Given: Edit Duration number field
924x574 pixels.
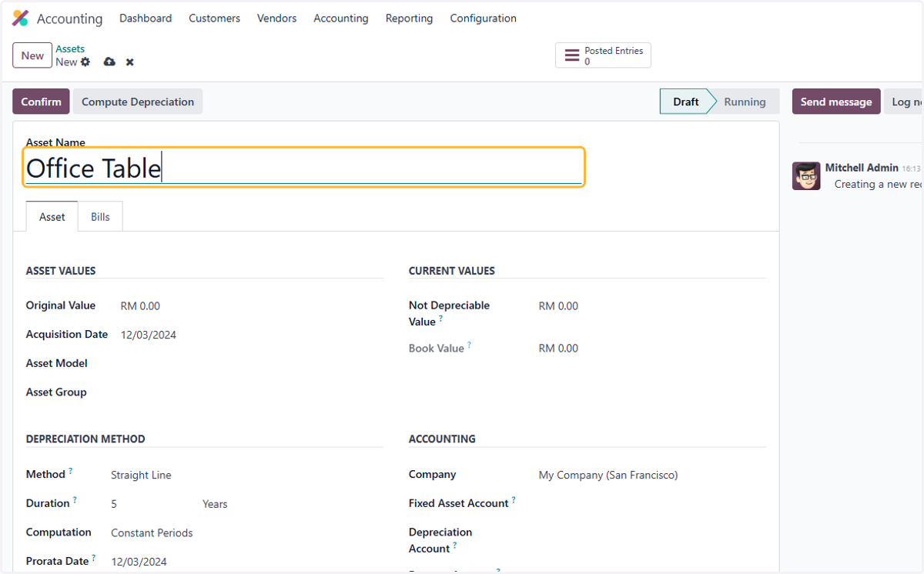Looking at the screenshot, I should pyautogui.click(x=152, y=504).
